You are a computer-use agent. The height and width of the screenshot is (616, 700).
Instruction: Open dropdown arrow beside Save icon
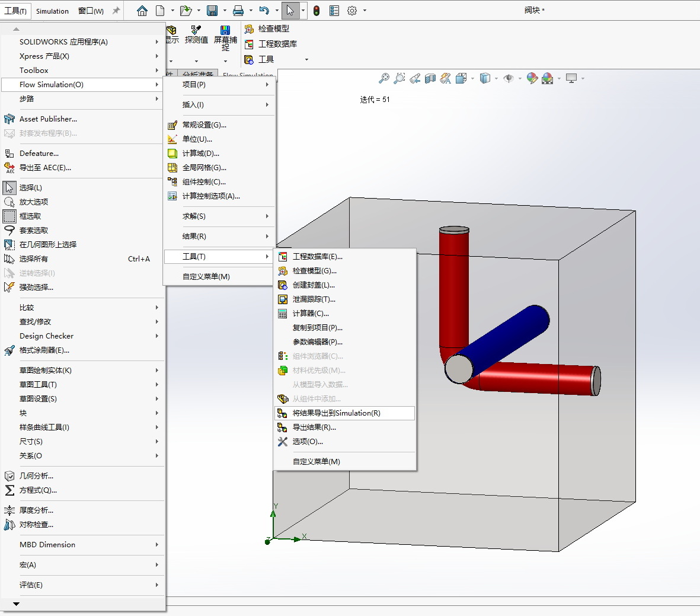point(225,11)
